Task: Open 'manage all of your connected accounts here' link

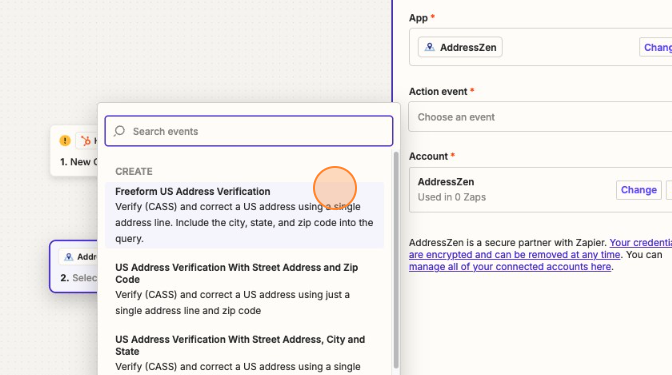Action: tap(510, 267)
